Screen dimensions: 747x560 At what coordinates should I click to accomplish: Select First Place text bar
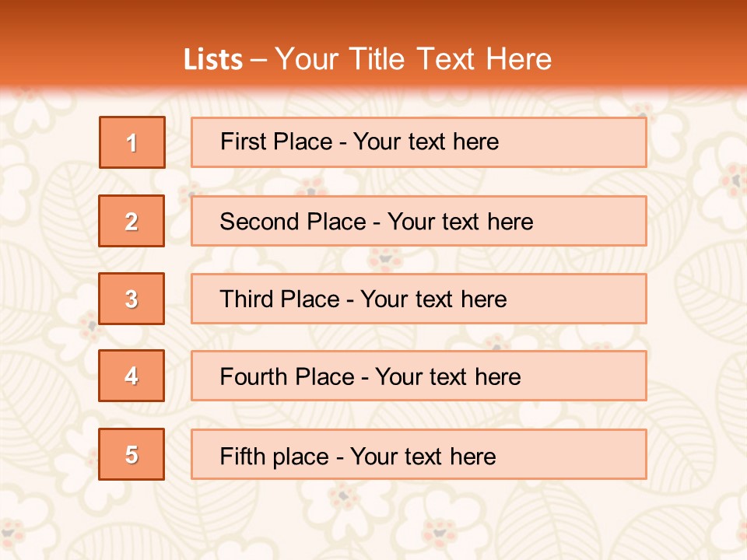tap(419, 142)
